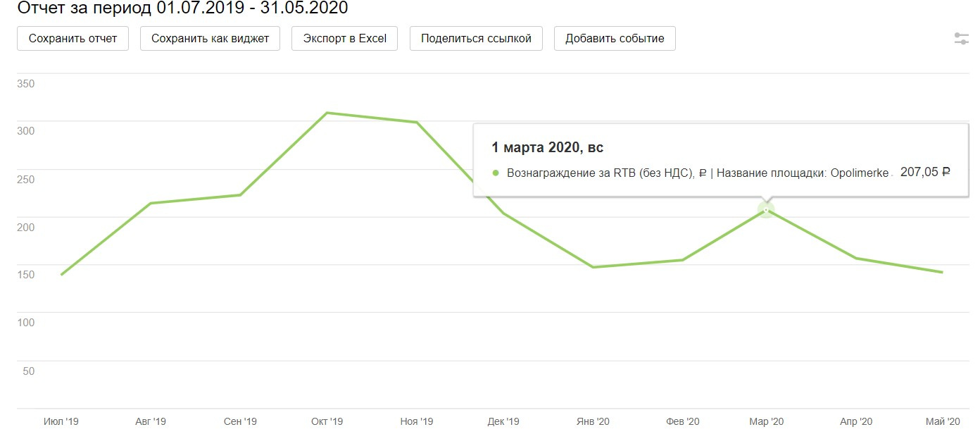Image resolution: width=980 pixels, height=446 pixels.
Task: Select the highlighted March 2020 data point
Action: (x=766, y=209)
